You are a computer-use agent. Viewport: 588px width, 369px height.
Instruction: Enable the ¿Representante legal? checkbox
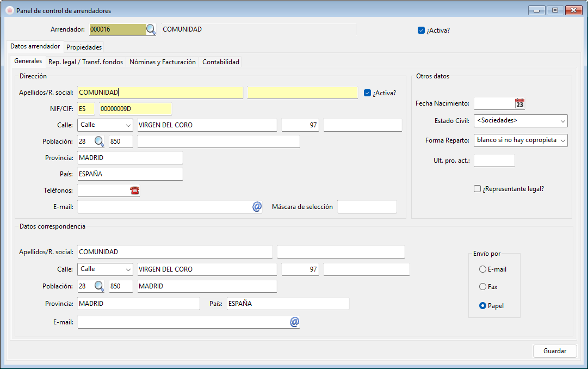pos(477,188)
